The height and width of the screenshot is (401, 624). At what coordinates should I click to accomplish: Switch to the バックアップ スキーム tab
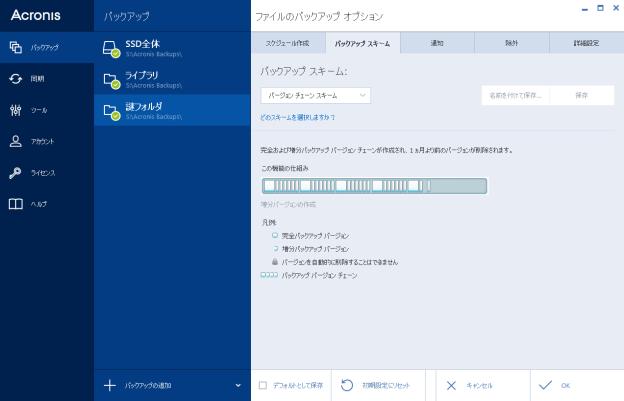coord(363,43)
